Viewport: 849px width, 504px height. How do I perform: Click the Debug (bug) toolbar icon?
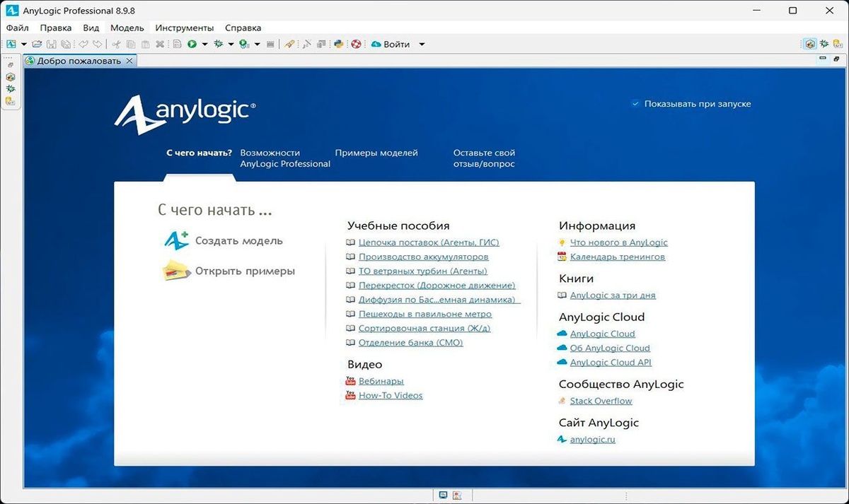[219, 44]
